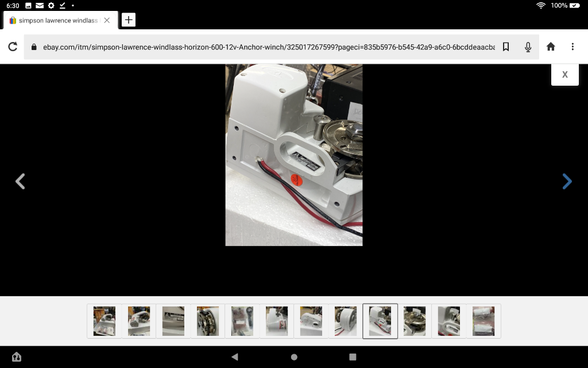The image size is (588, 368).
Task: View site security lock info
Action: [34, 47]
